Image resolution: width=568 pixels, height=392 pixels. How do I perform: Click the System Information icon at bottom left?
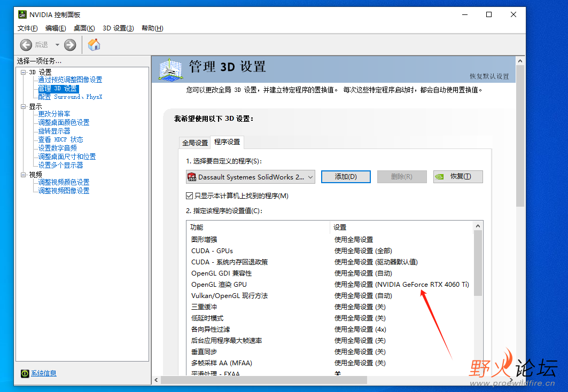(x=25, y=373)
